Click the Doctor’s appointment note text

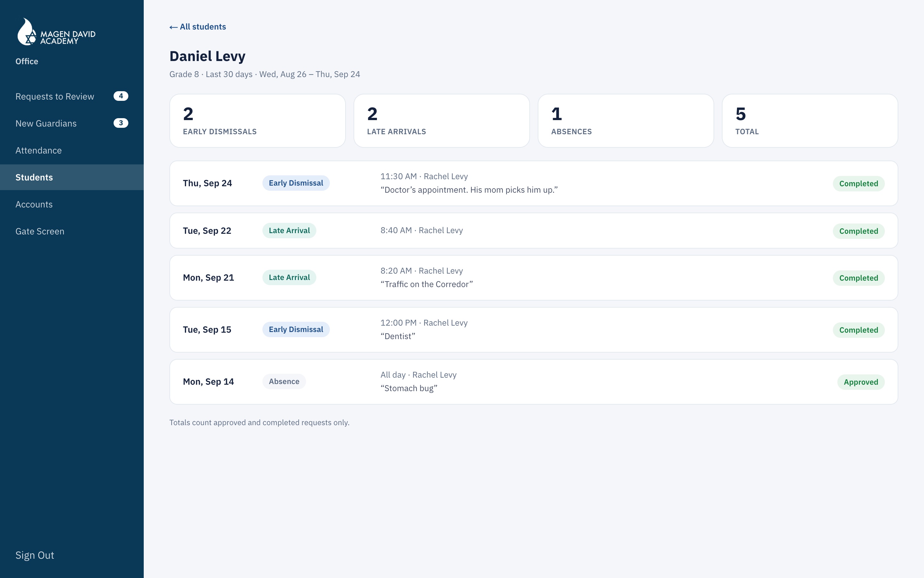[469, 189]
